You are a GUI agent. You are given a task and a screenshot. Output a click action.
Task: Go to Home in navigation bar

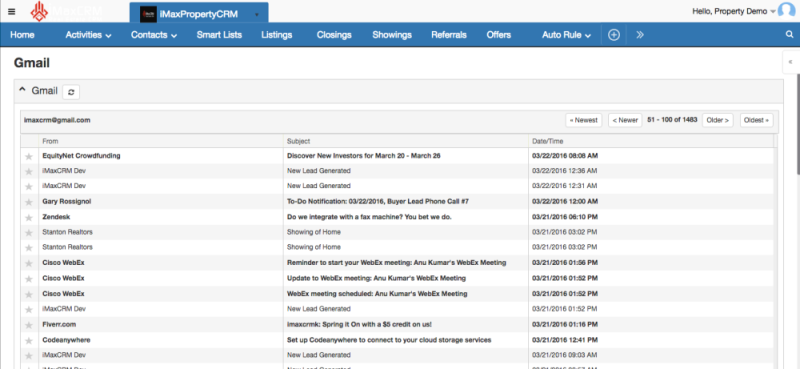point(22,35)
